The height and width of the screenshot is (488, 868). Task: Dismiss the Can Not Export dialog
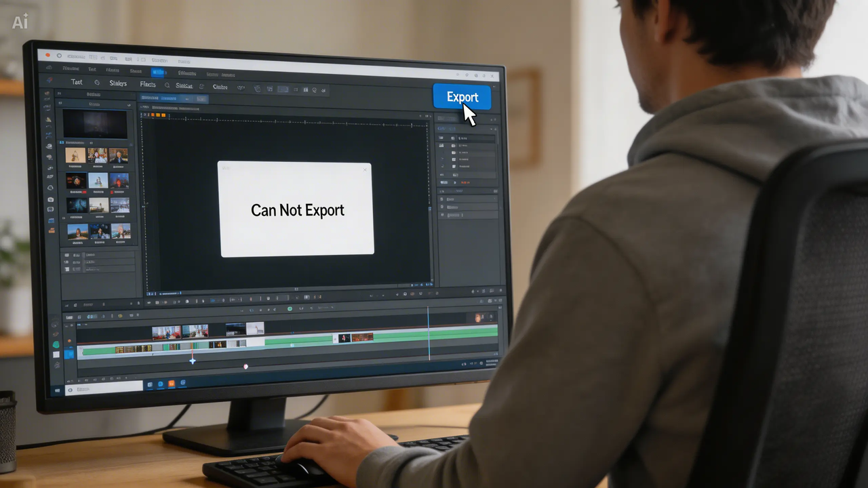click(x=366, y=169)
